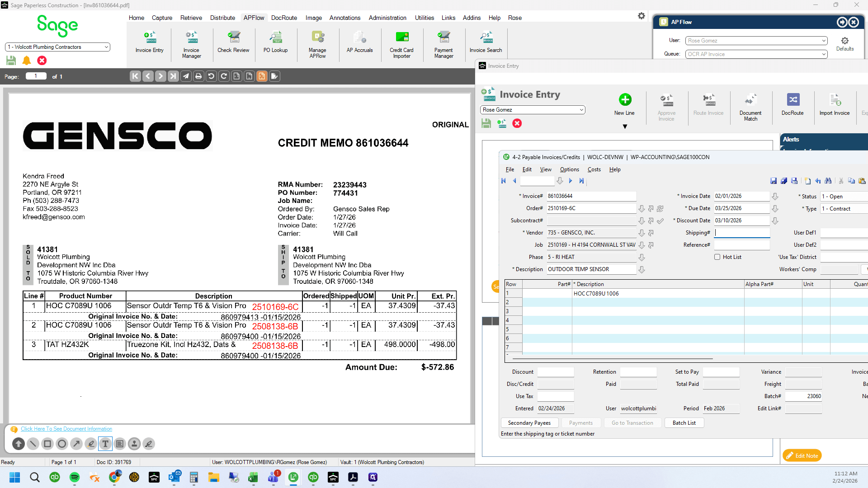Screen dimensions: 868x488
Task: Launch Check Review
Action: point(233,42)
